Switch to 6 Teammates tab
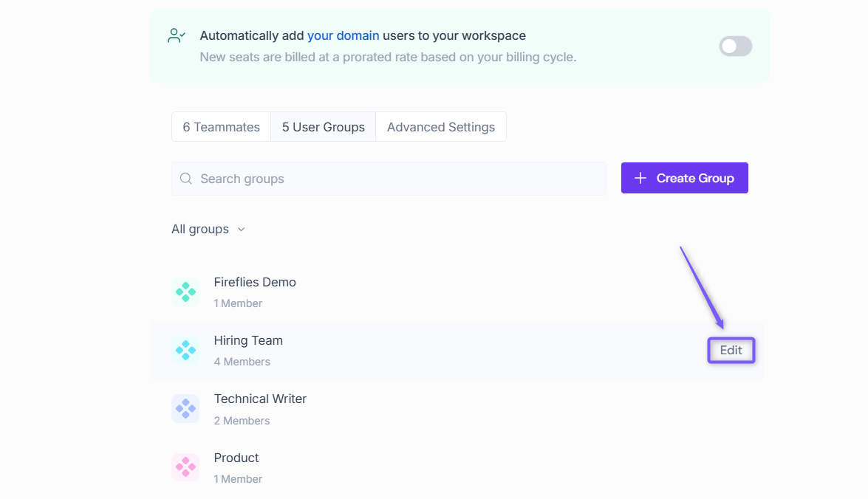The image size is (868, 499). 221,127
